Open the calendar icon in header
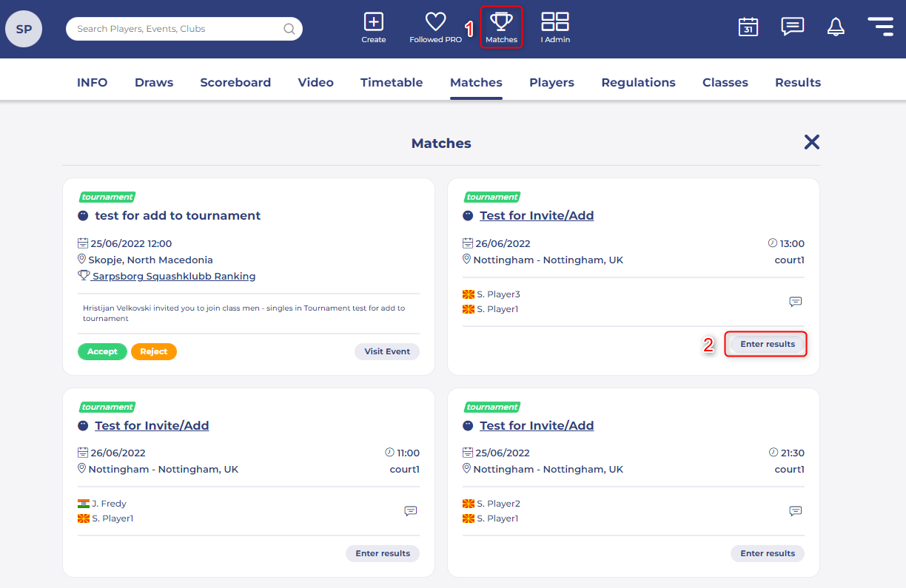The height and width of the screenshot is (588, 906). 748,27
